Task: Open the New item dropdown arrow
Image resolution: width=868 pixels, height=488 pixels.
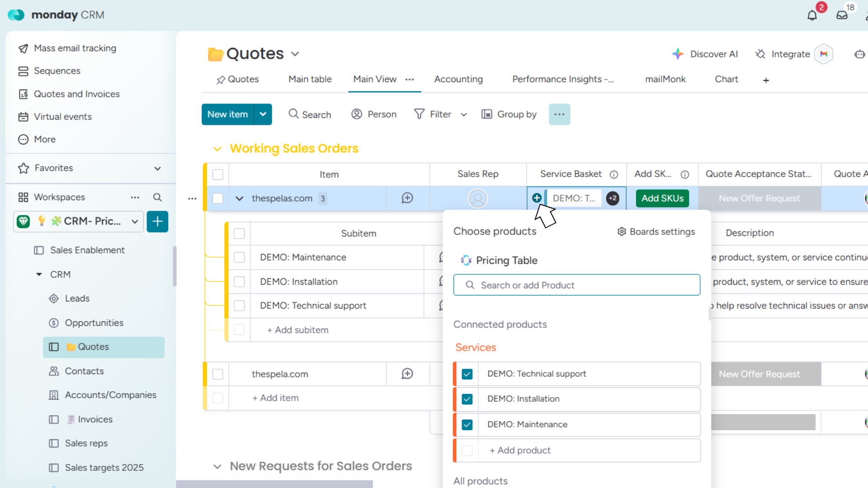Action: pos(263,114)
